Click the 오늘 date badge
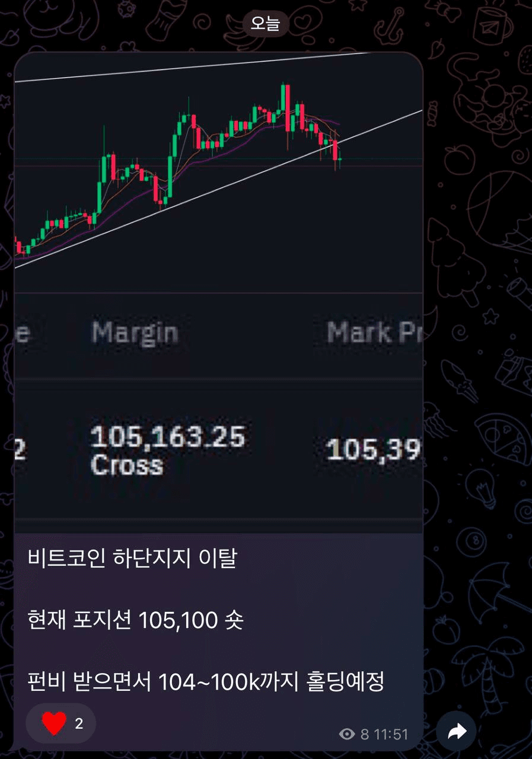The width and height of the screenshot is (532, 759). 266,24
